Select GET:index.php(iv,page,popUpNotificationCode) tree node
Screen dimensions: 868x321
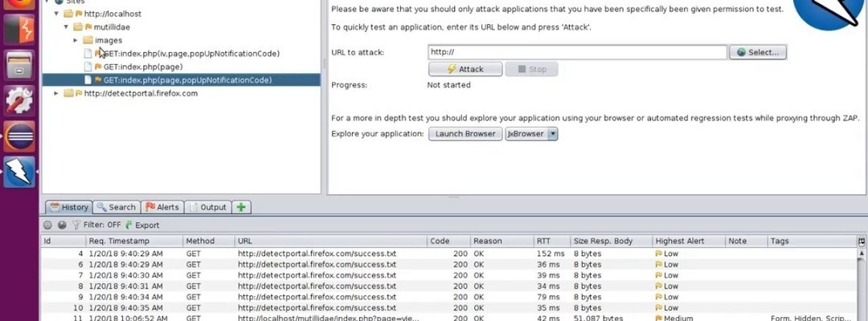(191, 54)
